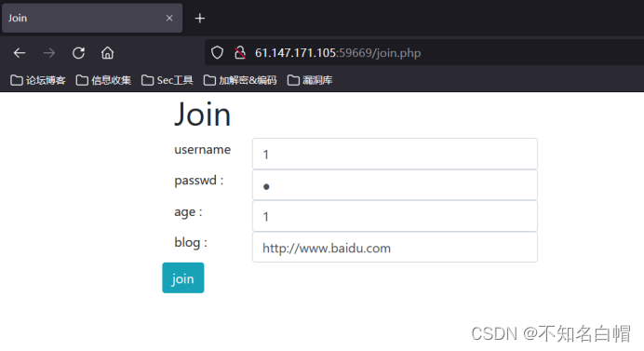Open the 漏洞库 bookmark folder
644x351 pixels.
[310, 80]
